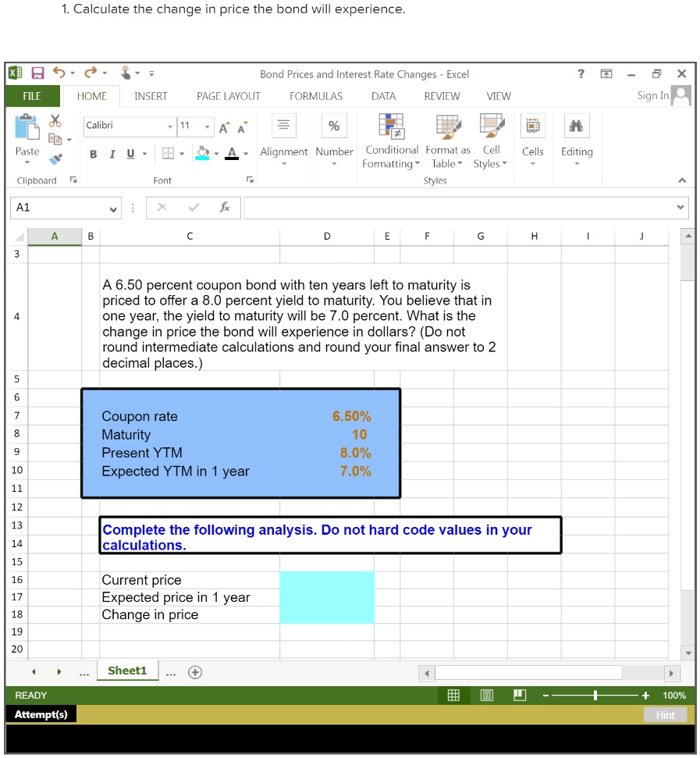Click the Find & Select binoculars icon
The height and width of the screenshot is (758, 700).
576,125
